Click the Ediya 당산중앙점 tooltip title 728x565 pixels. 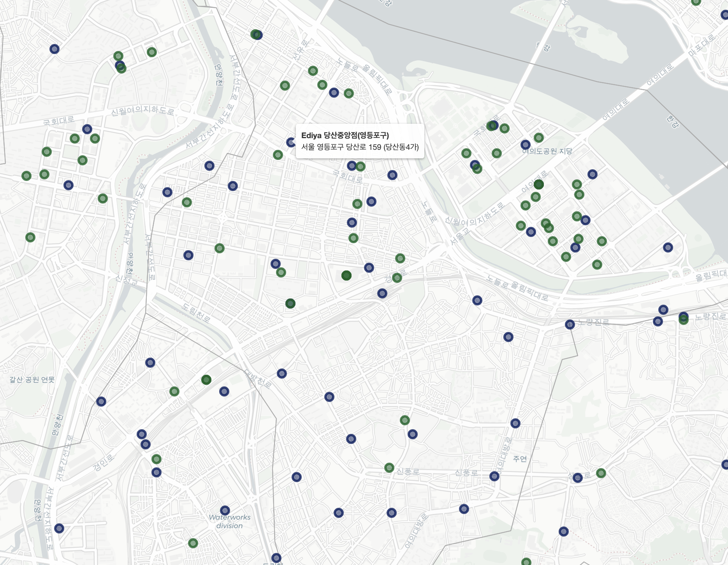click(345, 135)
